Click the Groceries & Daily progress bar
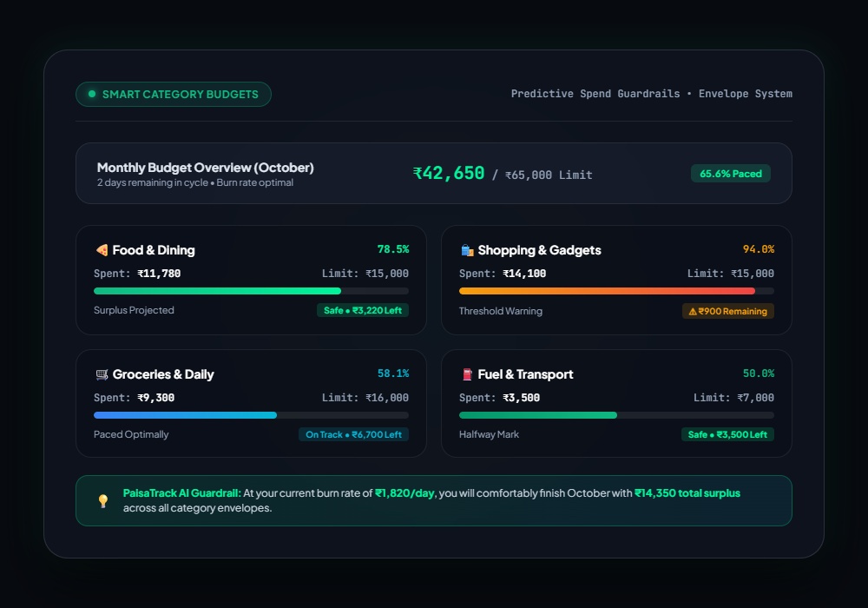This screenshot has height=608, width=868. [x=252, y=415]
